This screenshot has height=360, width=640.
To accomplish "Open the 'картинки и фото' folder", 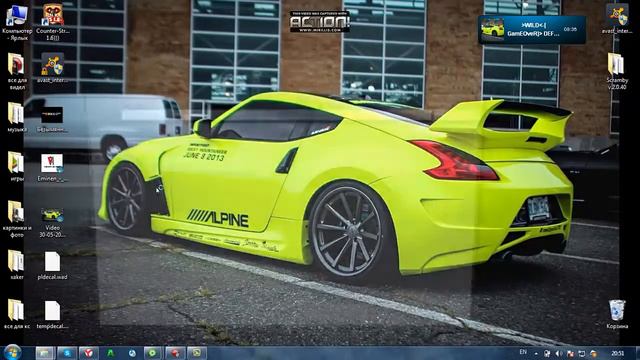I will click(17, 219).
